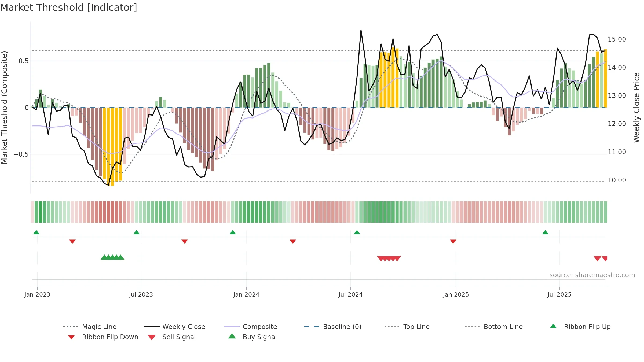The image size is (644, 362).
Task: Toggle the Weekly Close legend entry
Action: [x=174, y=327]
